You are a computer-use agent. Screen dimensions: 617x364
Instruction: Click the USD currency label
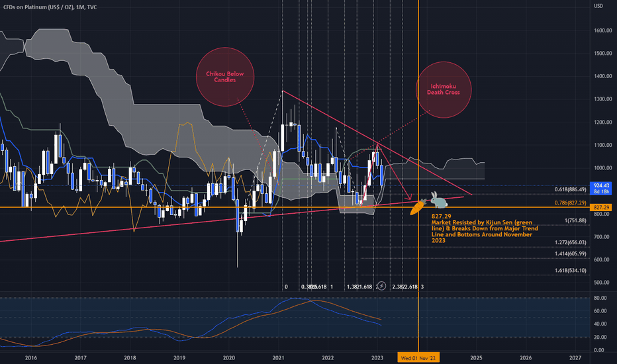pos(598,6)
